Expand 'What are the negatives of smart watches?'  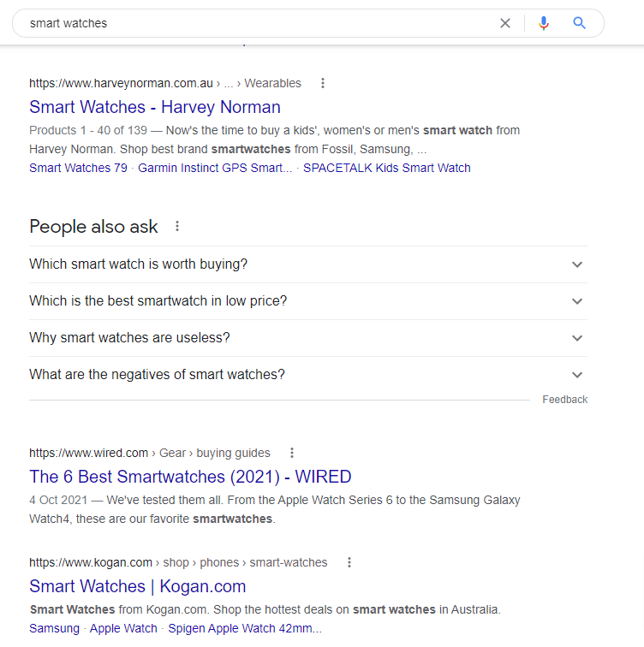308,374
